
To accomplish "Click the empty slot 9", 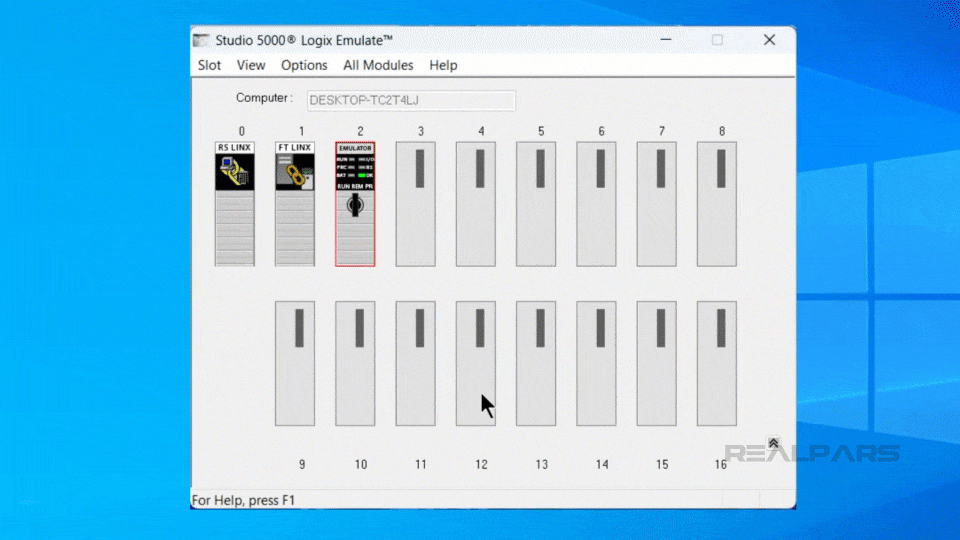I will [x=294, y=363].
